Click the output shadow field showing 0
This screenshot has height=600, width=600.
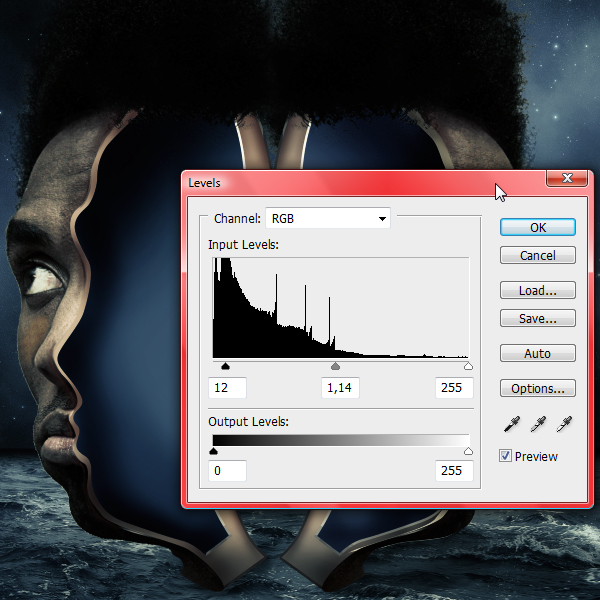click(x=227, y=471)
